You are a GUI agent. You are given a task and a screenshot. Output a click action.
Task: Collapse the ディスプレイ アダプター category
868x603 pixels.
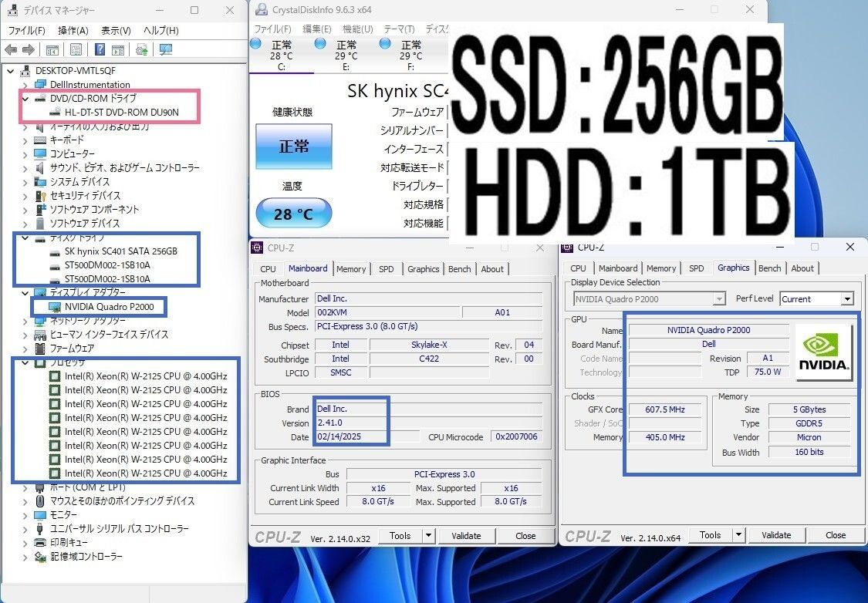tap(25, 293)
